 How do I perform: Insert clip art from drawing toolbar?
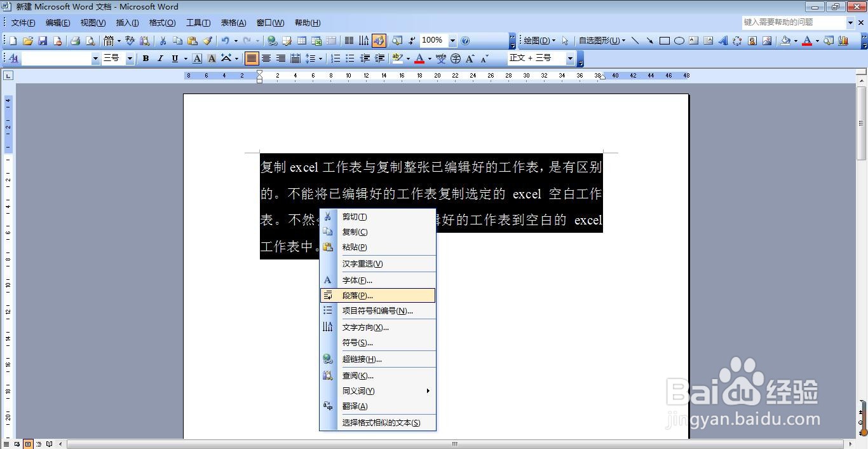tap(752, 41)
